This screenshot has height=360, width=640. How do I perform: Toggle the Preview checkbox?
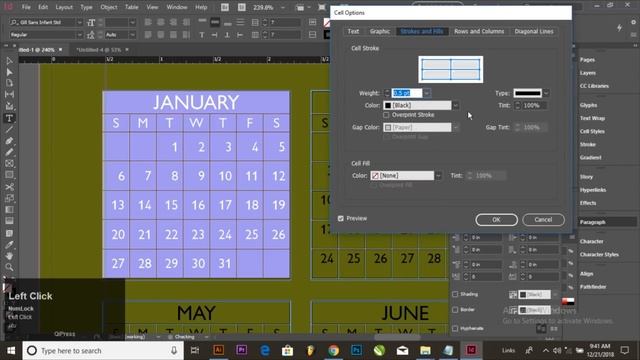point(341,218)
